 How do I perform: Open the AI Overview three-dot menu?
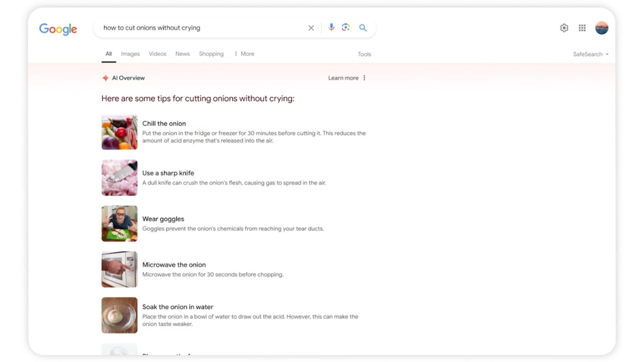point(364,78)
